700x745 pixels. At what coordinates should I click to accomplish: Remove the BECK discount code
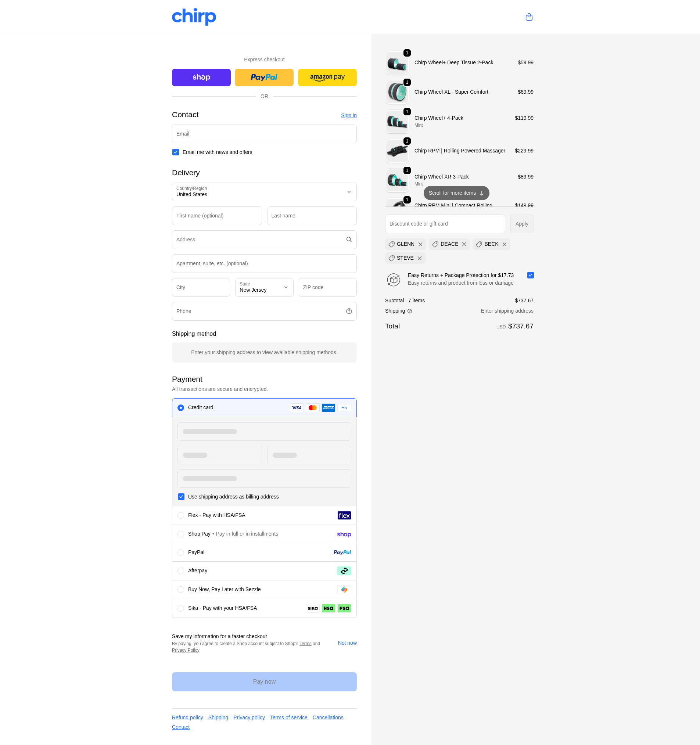(x=504, y=244)
